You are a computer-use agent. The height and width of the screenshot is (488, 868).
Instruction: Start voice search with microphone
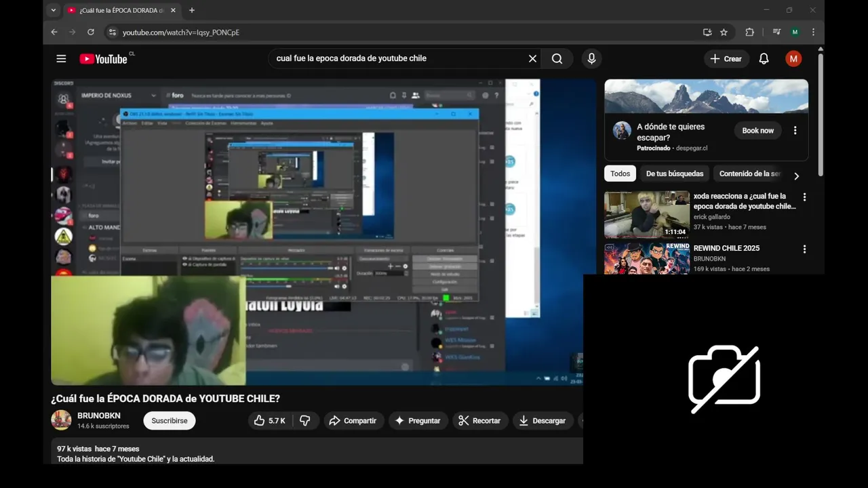pos(591,59)
